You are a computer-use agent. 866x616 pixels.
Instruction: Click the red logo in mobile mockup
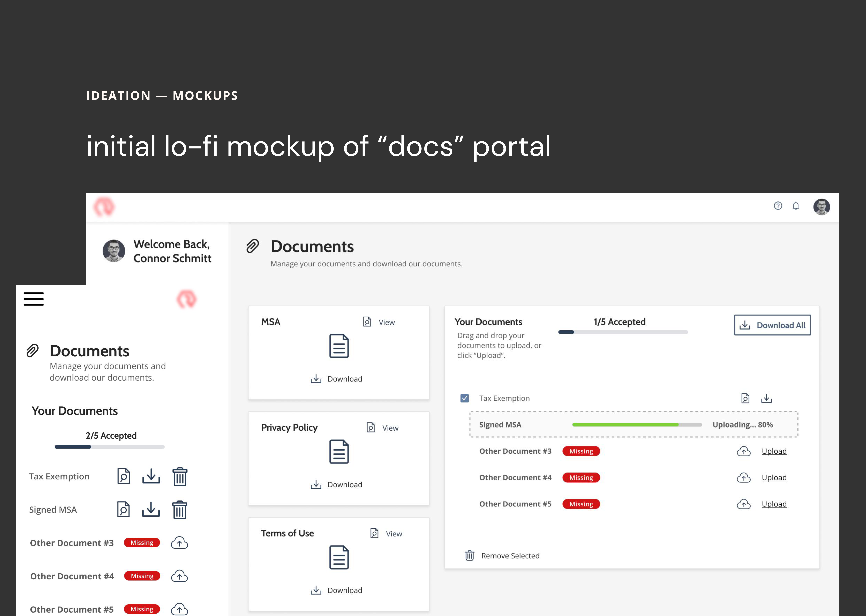point(186,299)
